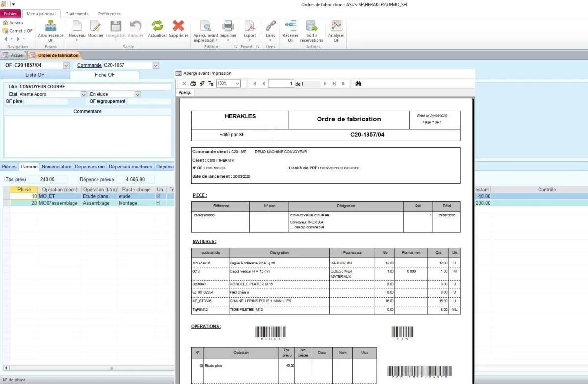Click the Analyser OF chart icon
This screenshot has height=384, width=588.
336,26
